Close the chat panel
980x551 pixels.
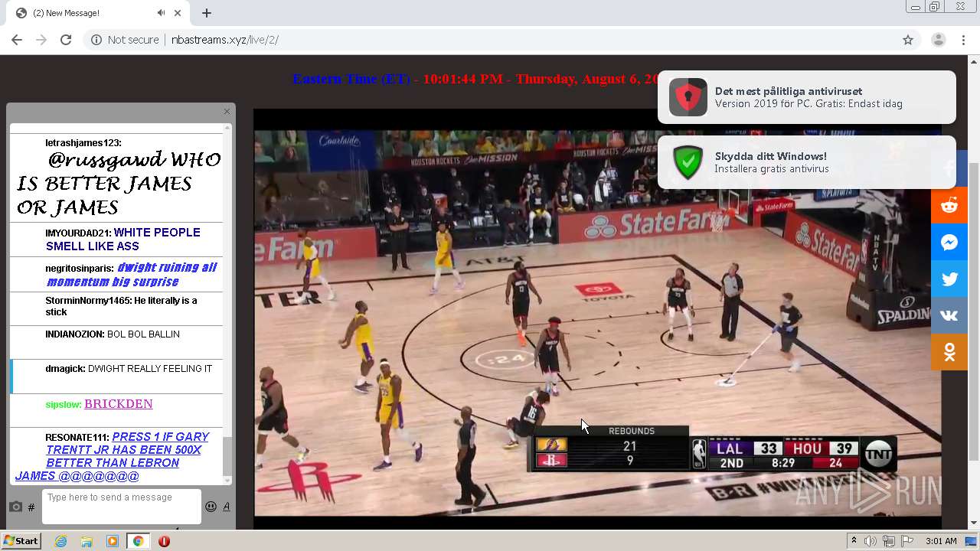click(227, 112)
